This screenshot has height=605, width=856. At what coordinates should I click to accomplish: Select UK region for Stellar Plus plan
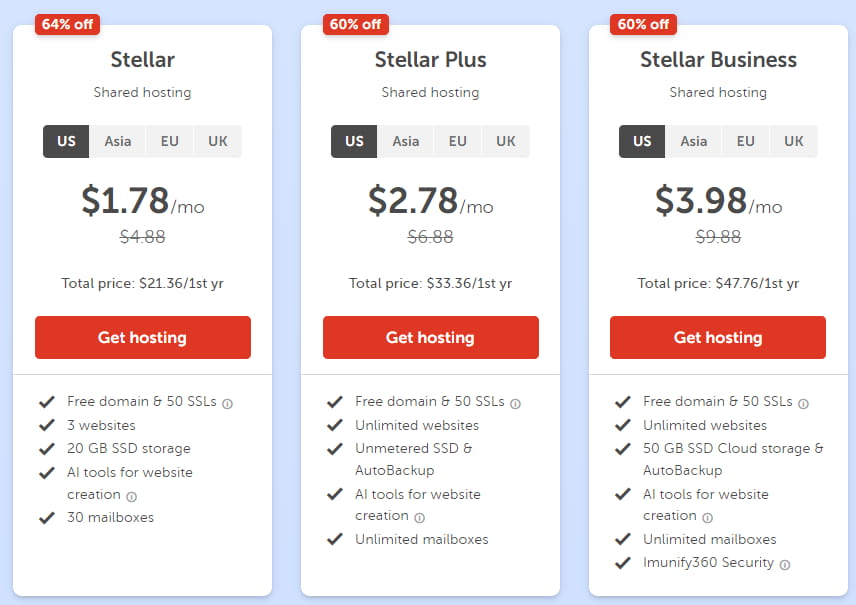pos(506,141)
